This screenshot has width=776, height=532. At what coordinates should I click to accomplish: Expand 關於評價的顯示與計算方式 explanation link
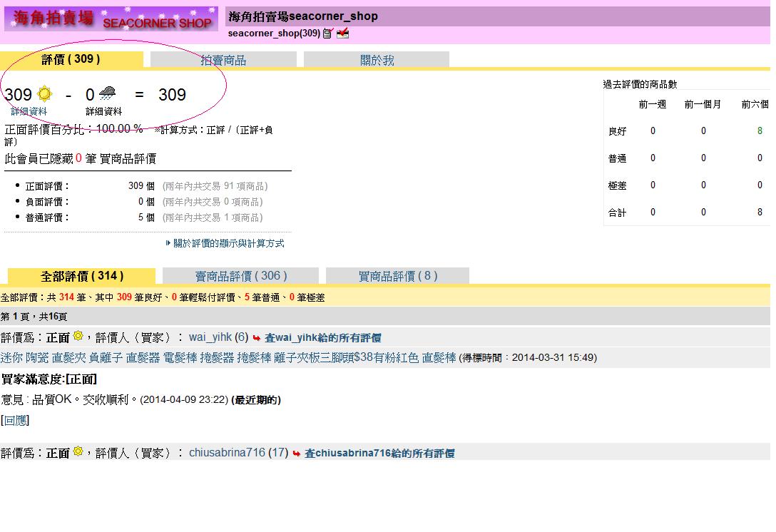pyautogui.click(x=228, y=243)
